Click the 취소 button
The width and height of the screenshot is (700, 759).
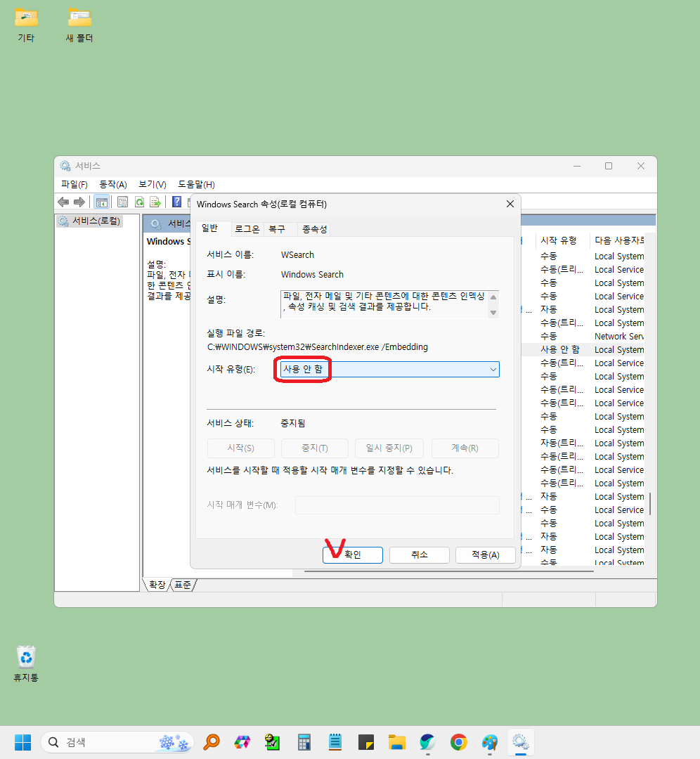click(419, 554)
